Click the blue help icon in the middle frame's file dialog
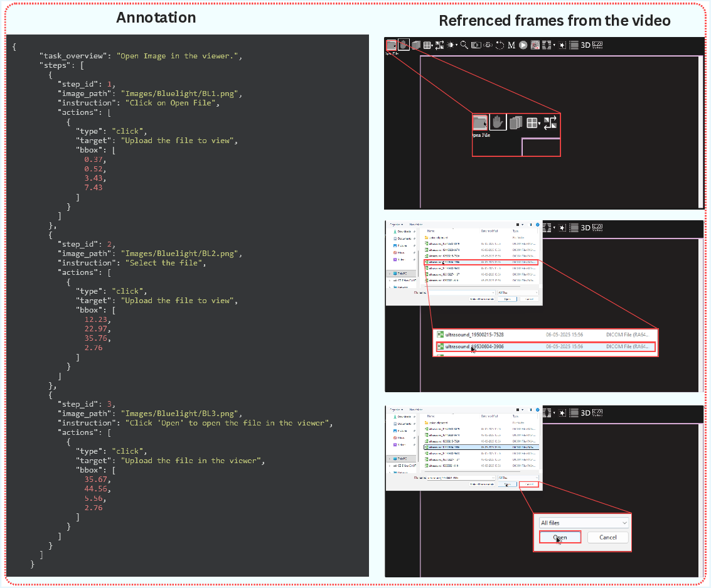 [x=538, y=225]
